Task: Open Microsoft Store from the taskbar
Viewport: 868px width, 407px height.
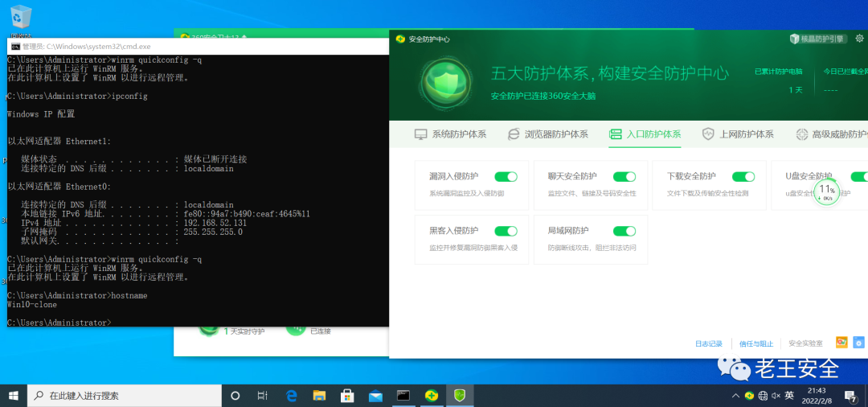Action: tap(347, 396)
